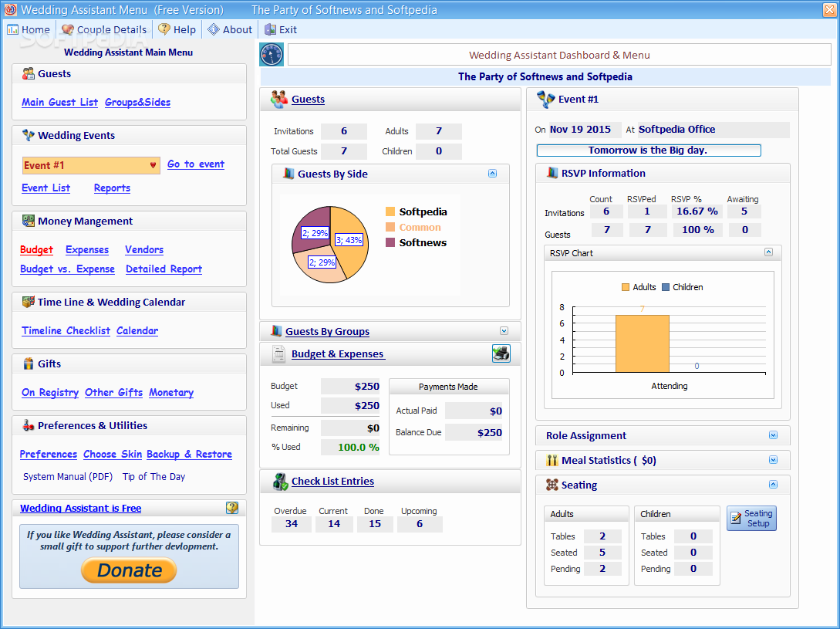Click the Wedding Assistant Dashboard & Menu field
Screen dimensions: 840x629
559,55
